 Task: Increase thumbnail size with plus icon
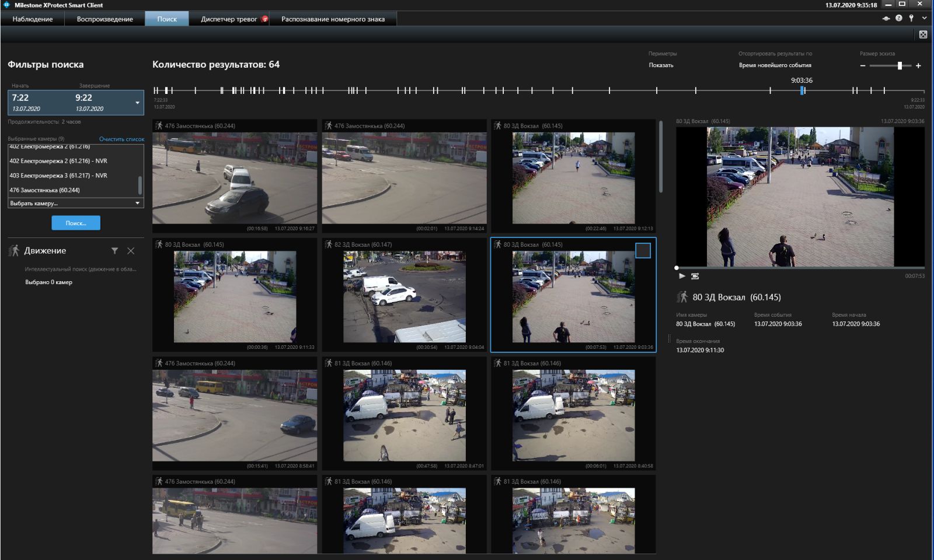pyautogui.click(x=918, y=66)
